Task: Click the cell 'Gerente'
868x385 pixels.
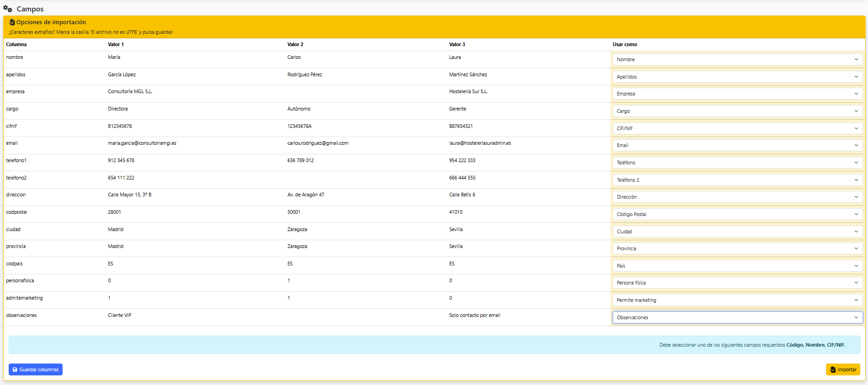Action: click(x=458, y=109)
